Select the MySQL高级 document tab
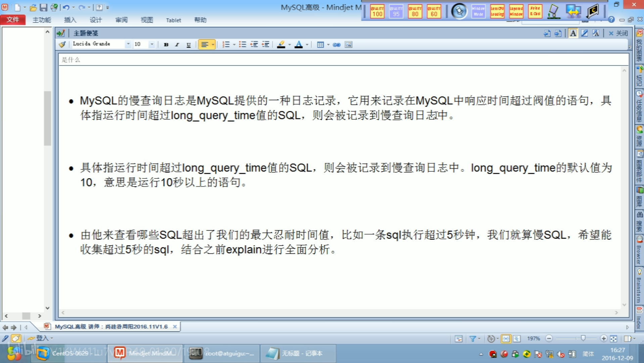644x363 pixels. [111, 326]
